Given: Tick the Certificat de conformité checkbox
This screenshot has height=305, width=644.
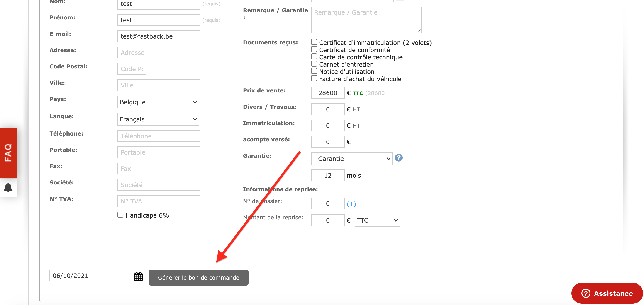Looking at the screenshot, I should [x=314, y=49].
